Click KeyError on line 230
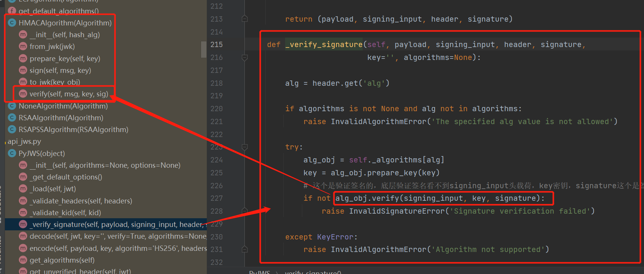The width and height of the screenshot is (644, 274). 335,237
